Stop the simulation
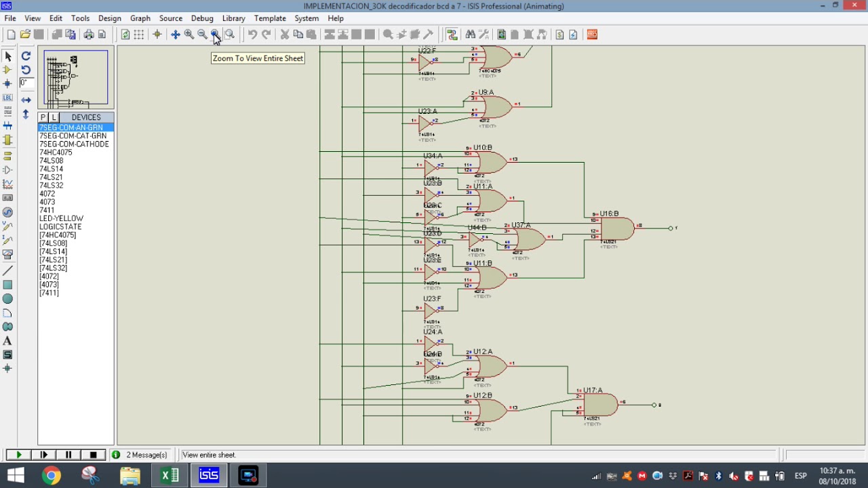 (x=94, y=455)
